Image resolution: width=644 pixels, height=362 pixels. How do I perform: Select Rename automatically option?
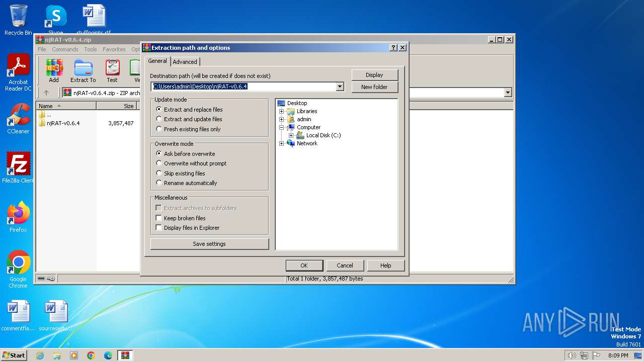point(159,183)
